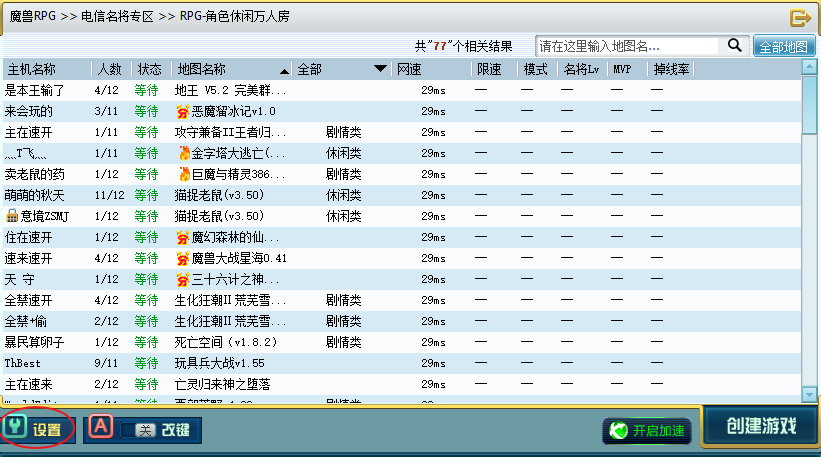Click the wrench icon beside 设置
The height and width of the screenshot is (457, 821).
pyautogui.click(x=16, y=429)
